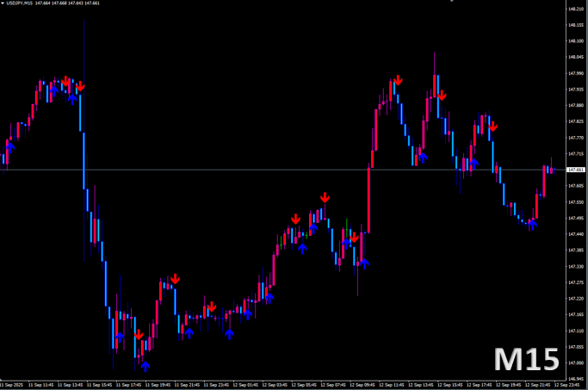588x390 pixels.
Task: Click the tall magenta rally candle near 09:45
Action: 368,198
